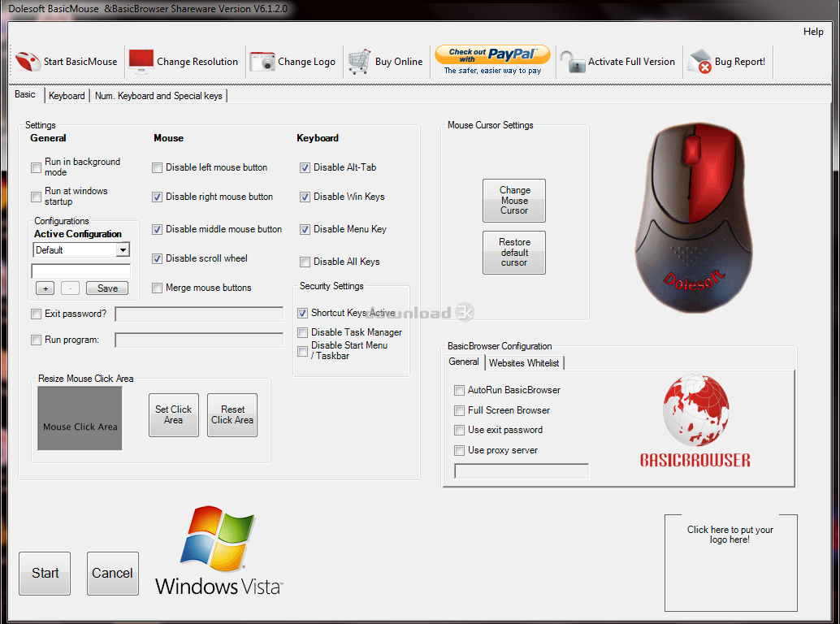The image size is (840, 624).
Task: Switch to the Basic tab
Action: pos(25,94)
